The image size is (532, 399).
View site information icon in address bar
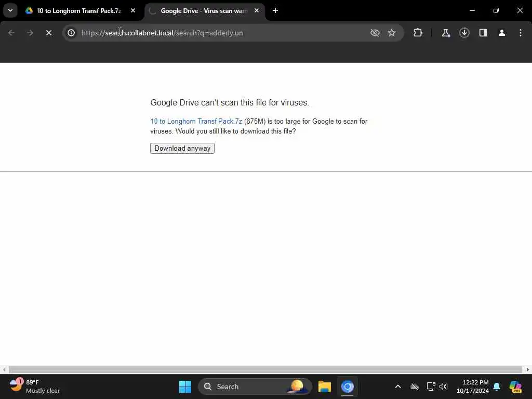click(71, 33)
